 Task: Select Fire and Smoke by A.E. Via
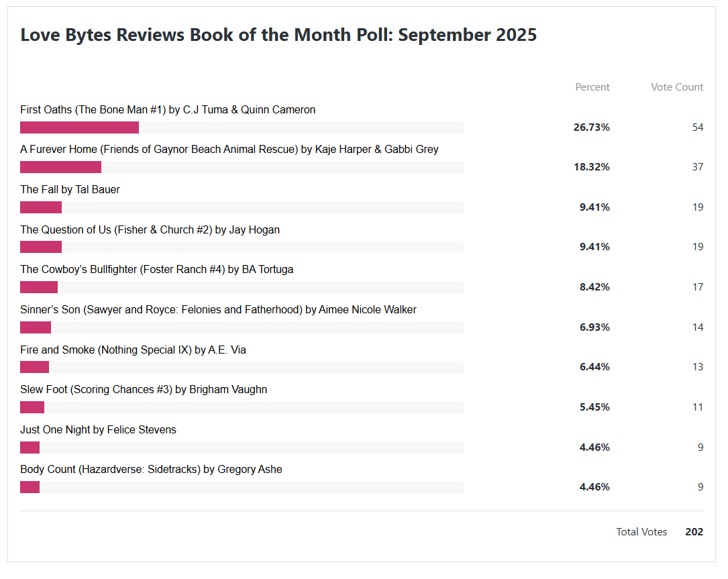click(133, 350)
